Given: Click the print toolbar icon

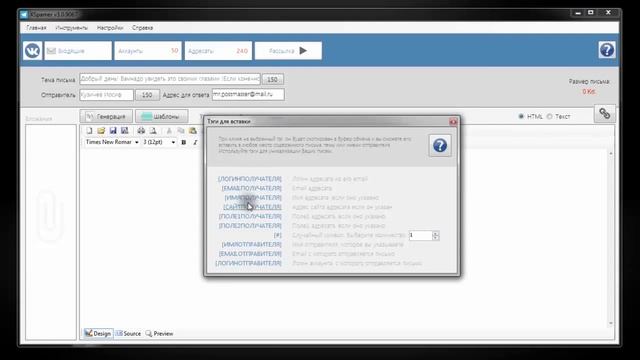Looking at the screenshot, I should point(141,131).
